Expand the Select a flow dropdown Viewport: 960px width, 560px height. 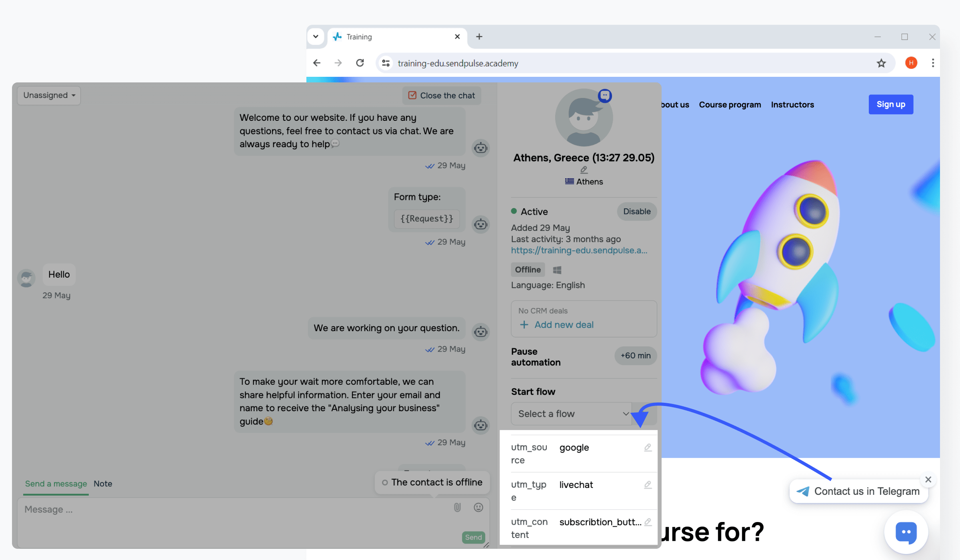click(572, 414)
